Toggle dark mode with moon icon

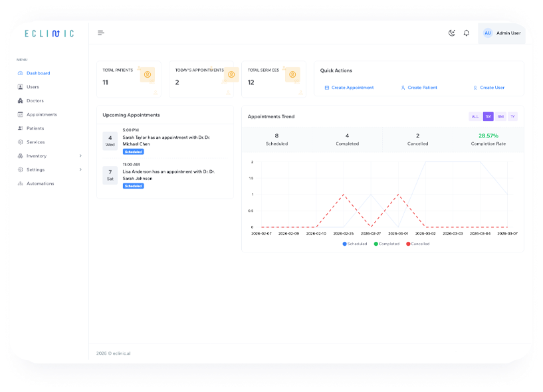[x=452, y=33]
